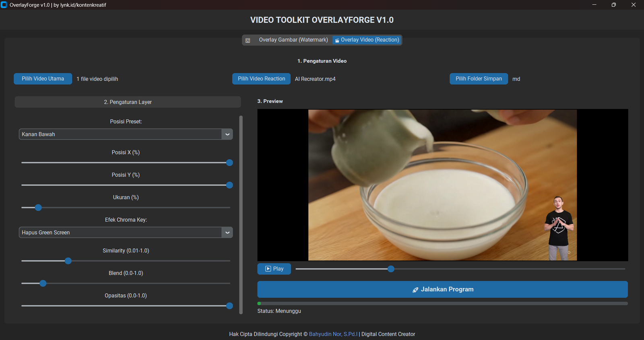Open the Bahyudin Nor, S.Pd.I link
Viewport: 644px width, 340px height.
(333, 334)
